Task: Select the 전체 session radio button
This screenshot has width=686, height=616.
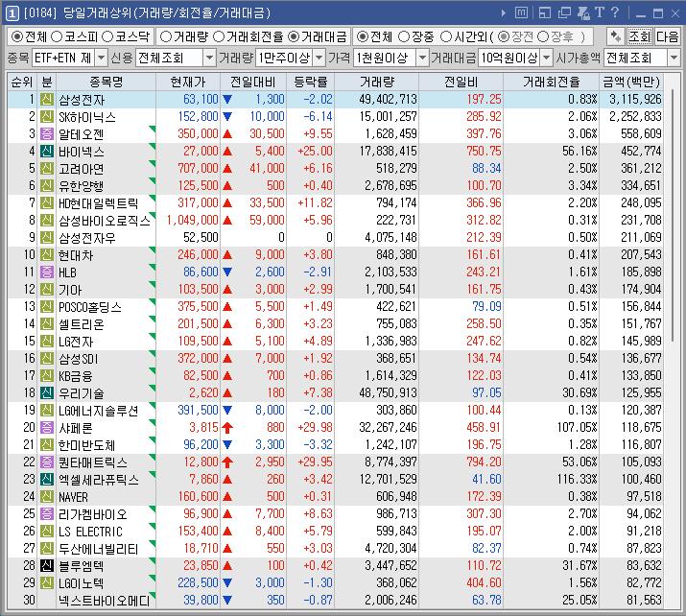Action: (363, 36)
